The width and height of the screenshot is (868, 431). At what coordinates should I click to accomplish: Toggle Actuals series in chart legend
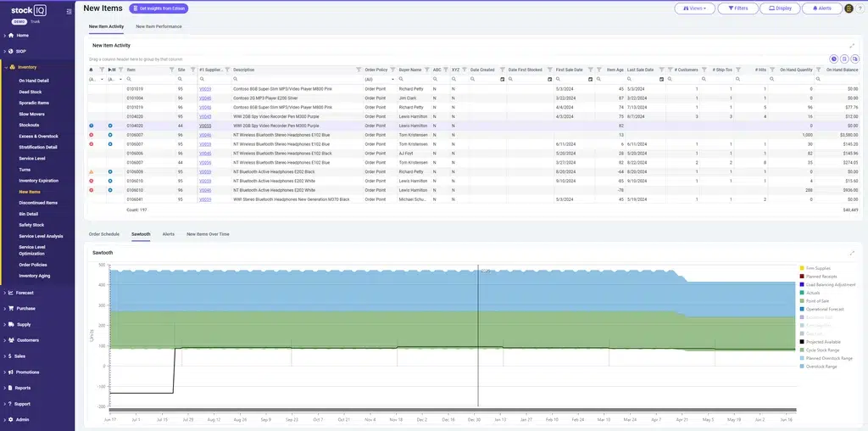[x=810, y=293]
